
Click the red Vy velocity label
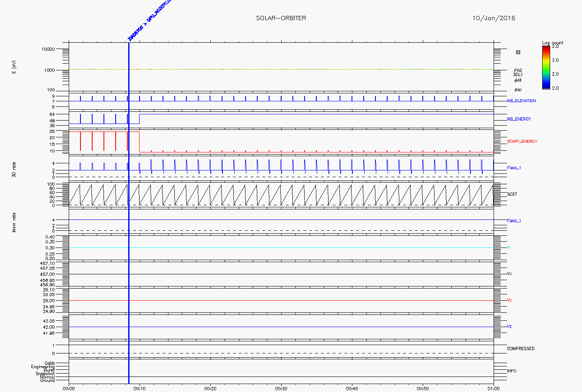click(x=510, y=300)
